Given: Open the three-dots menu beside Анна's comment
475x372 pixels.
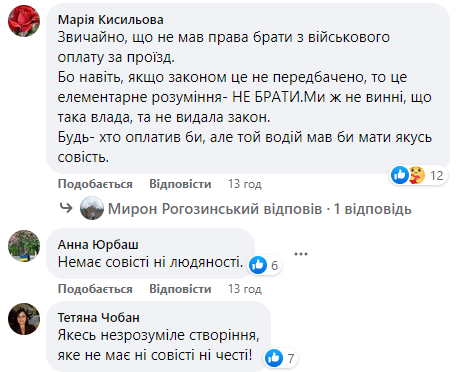Looking at the screenshot, I should (301, 254).
